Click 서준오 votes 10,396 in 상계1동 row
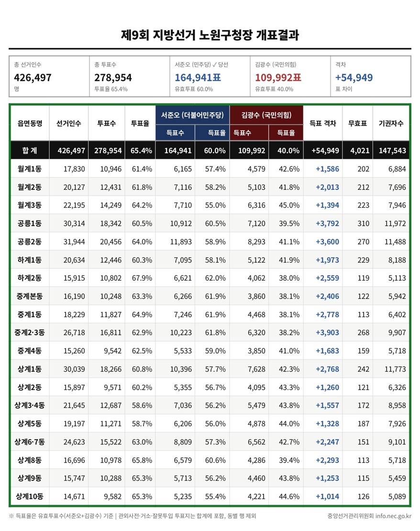This screenshot has width=420, height=531. (x=181, y=369)
